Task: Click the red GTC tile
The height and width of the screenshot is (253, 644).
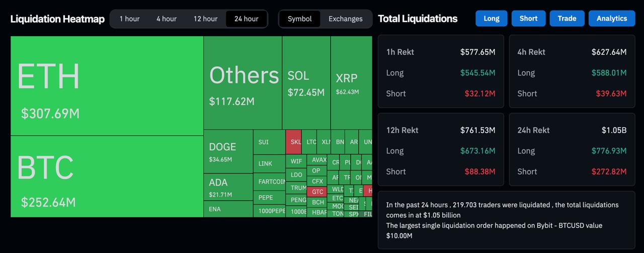Action: pyautogui.click(x=317, y=192)
